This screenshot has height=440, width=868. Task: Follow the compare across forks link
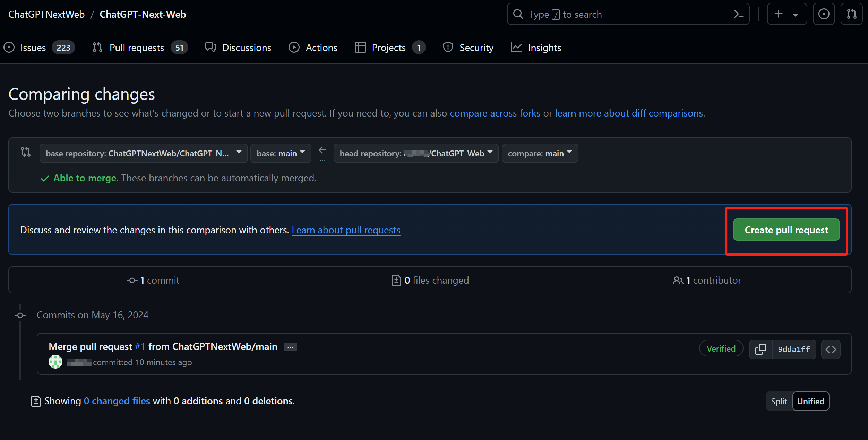tap(495, 113)
